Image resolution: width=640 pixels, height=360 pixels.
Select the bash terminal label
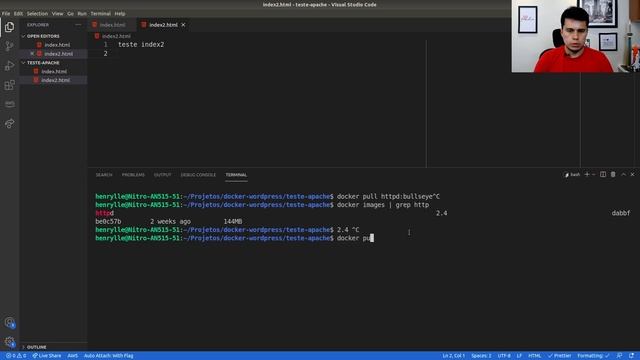572,175
